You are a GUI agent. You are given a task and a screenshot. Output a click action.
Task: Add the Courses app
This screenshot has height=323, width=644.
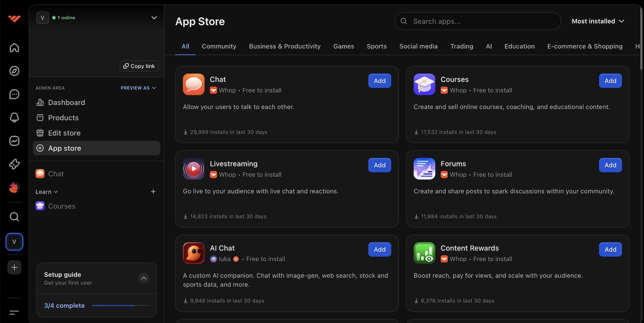610,81
